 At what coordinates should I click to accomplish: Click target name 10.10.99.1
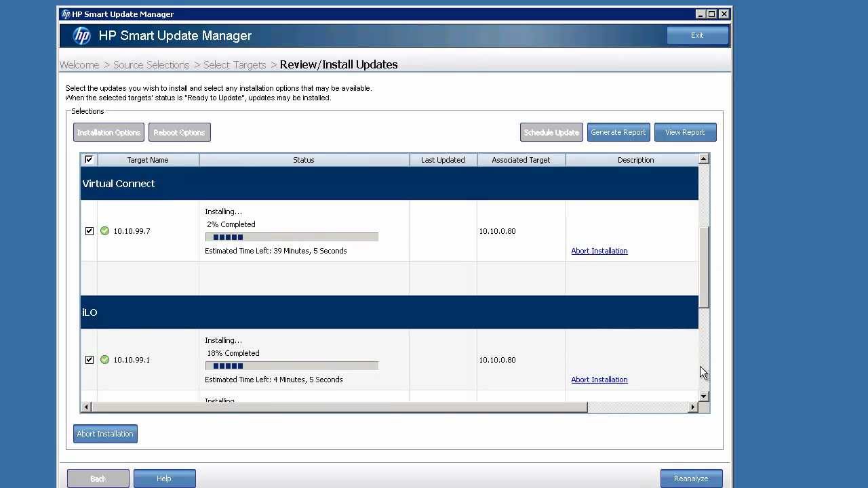click(x=132, y=360)
